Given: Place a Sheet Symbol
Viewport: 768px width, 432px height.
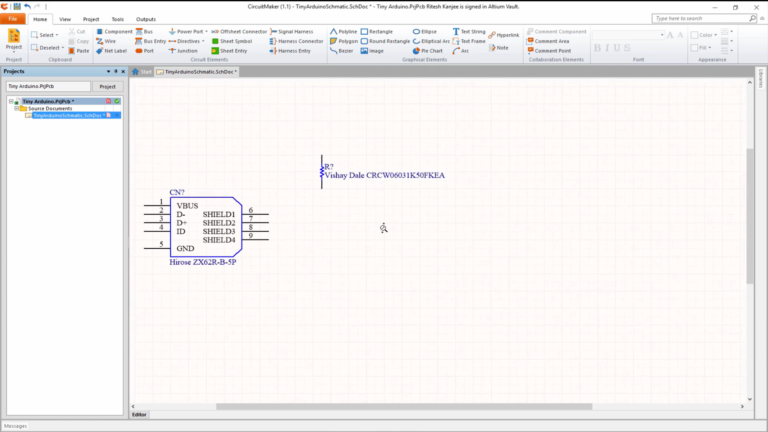Looking at the screenshot, I should [232, 41].
